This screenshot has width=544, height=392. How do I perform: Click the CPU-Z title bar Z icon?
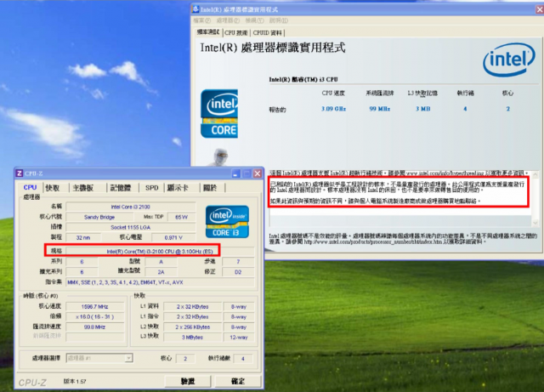click(x=20, y=173)
